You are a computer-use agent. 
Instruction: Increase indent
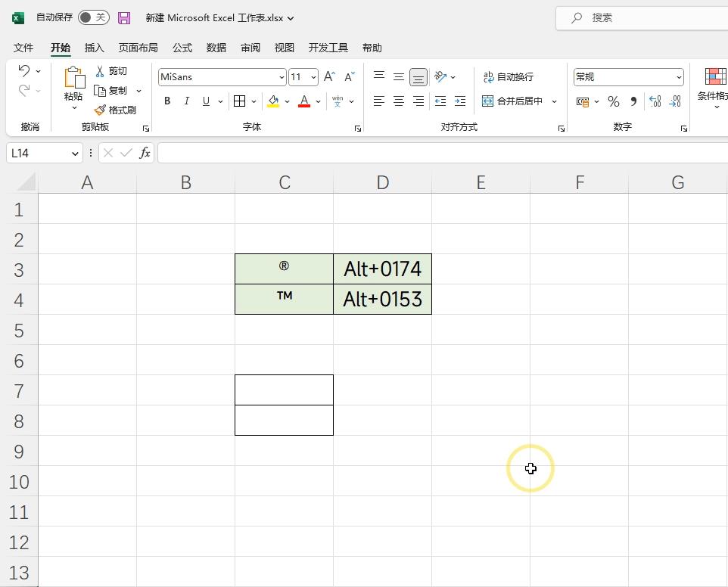(x=460, y=101)
